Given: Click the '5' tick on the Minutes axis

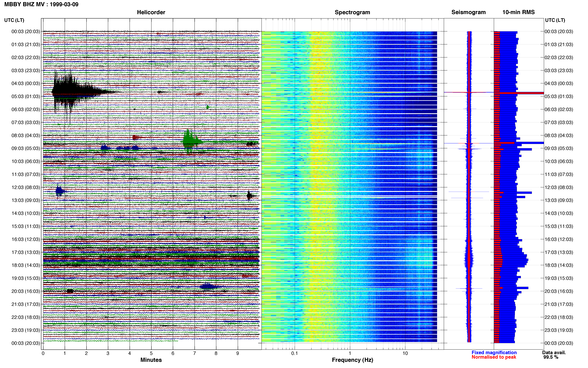Looking at the screenshot, I should 151,353.
